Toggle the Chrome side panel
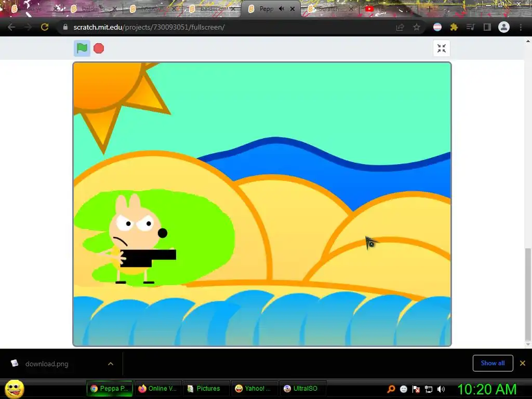The height and width of the screenshot is (399, 532). pos(487,27)
